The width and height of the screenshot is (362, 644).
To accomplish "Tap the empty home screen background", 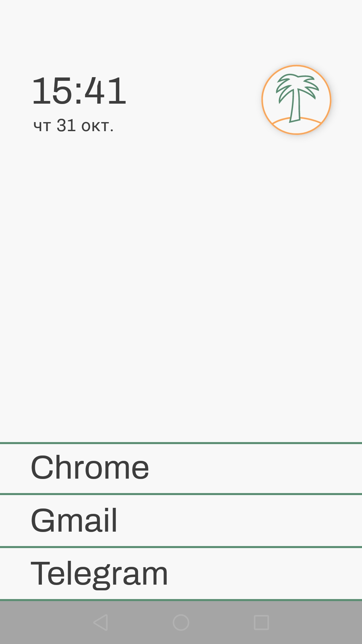I will pos(181,285).
